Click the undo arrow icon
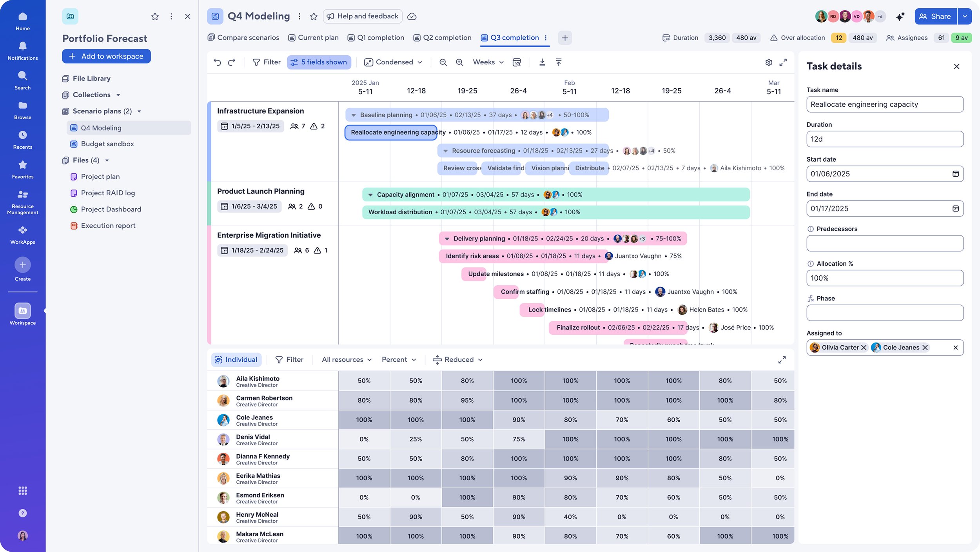The height and width of the screenshot is (552, 980). [x=217, y=62]
